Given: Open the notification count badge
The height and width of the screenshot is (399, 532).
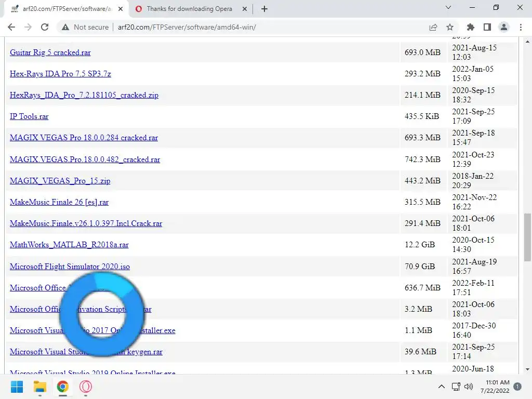Looking at the screenshot, I should click(517, 387).
